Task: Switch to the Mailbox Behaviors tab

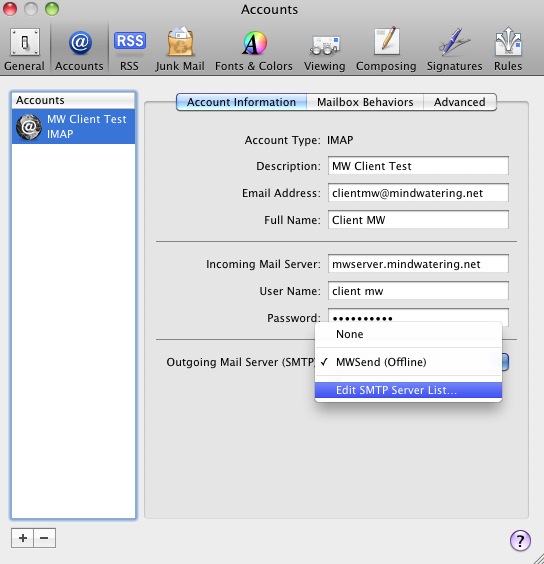Action: click(x=365, y=102)
